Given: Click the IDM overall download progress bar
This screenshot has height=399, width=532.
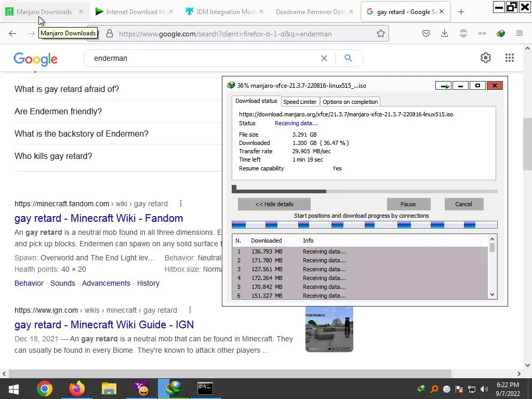Looking at the screenshot, I should click(365, 191).
